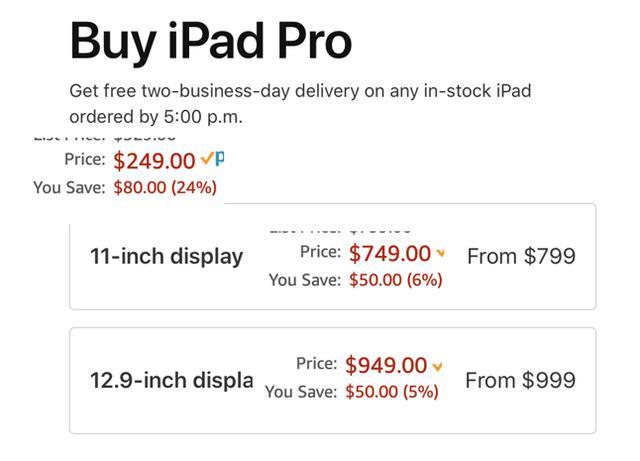Click the $249.00 red price
Screen dimensions: 640x461
(x=154, y=160)
